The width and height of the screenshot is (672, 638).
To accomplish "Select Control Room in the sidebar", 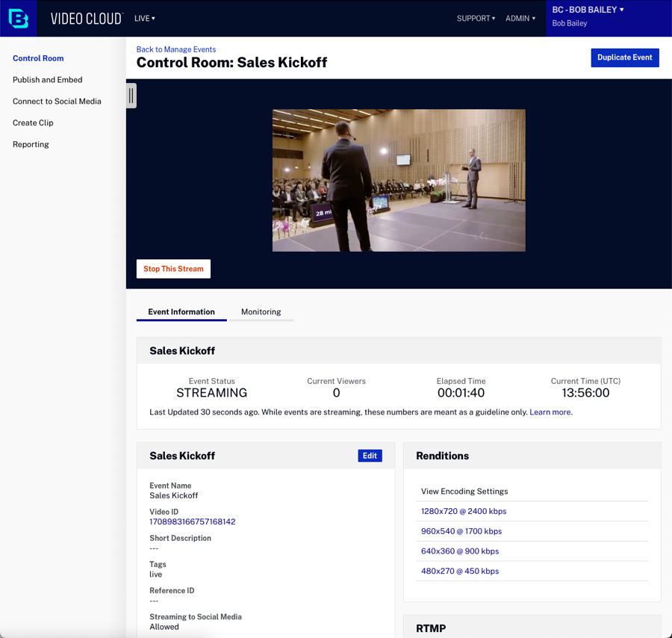I will point(38,58).
